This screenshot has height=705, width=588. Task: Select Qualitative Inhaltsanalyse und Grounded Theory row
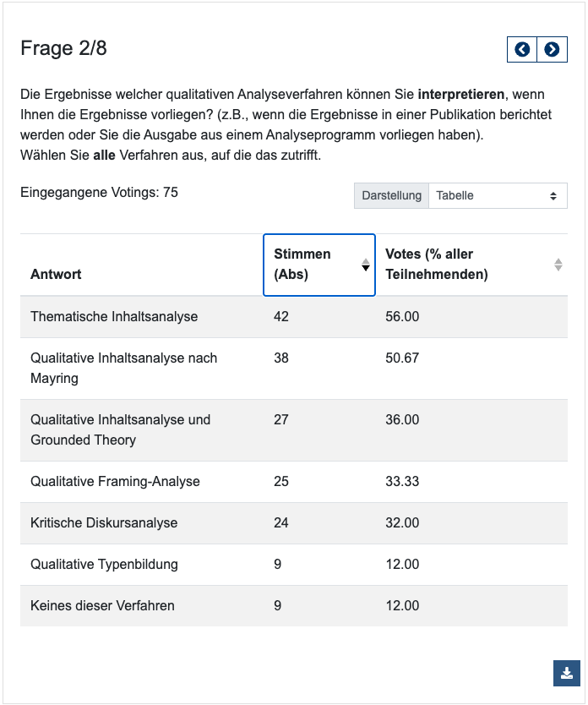point(120,430)
